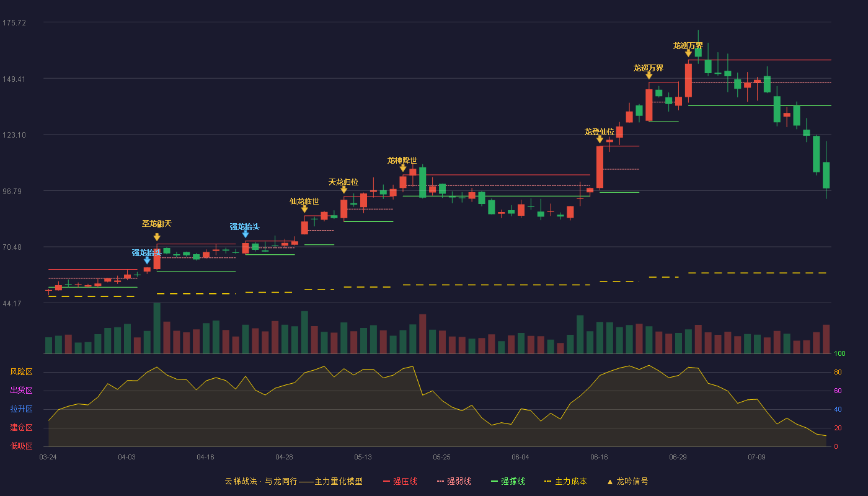Click the 风险区 zone label
Screen dimensions: 868x496
21,372
